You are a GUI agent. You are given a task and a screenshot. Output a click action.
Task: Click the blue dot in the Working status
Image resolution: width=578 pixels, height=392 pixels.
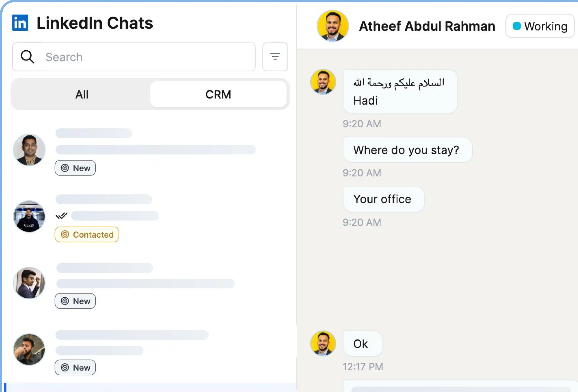click(517, 26)
